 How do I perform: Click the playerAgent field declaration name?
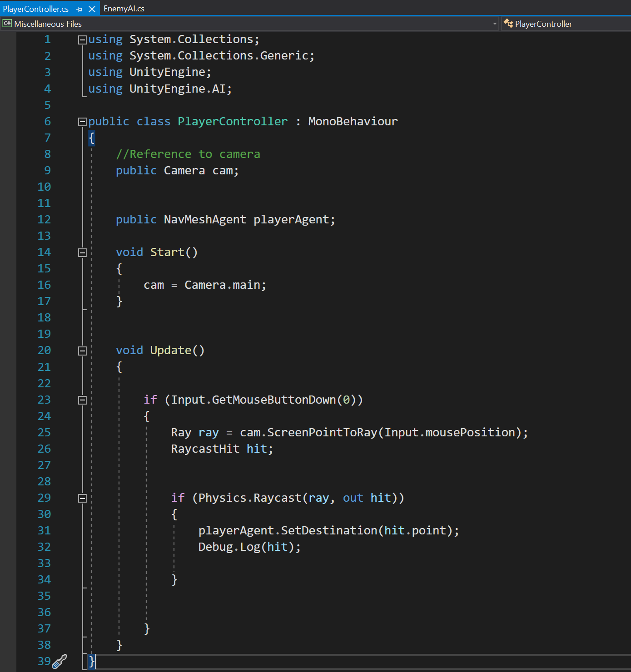click(x=291, y=219)
